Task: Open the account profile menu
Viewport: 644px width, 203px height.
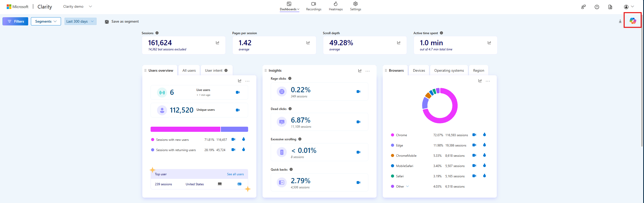Action: [629, 7]
